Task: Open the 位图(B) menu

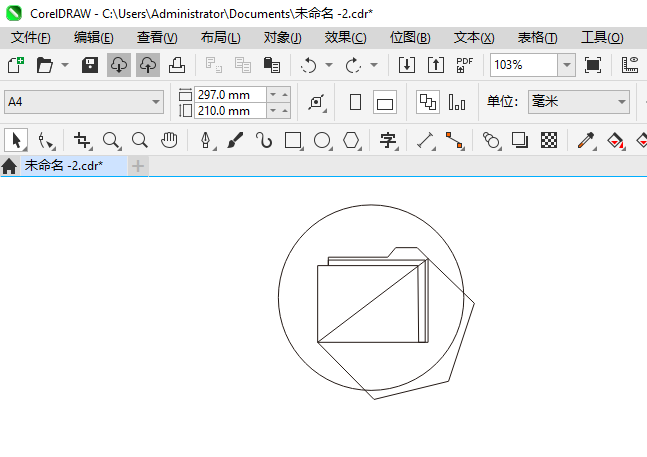Action: click(x=410, y=38)
